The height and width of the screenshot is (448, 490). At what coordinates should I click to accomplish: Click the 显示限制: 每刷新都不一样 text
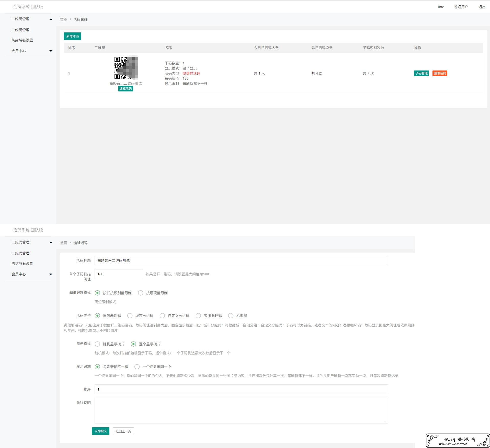pos(186,84)
